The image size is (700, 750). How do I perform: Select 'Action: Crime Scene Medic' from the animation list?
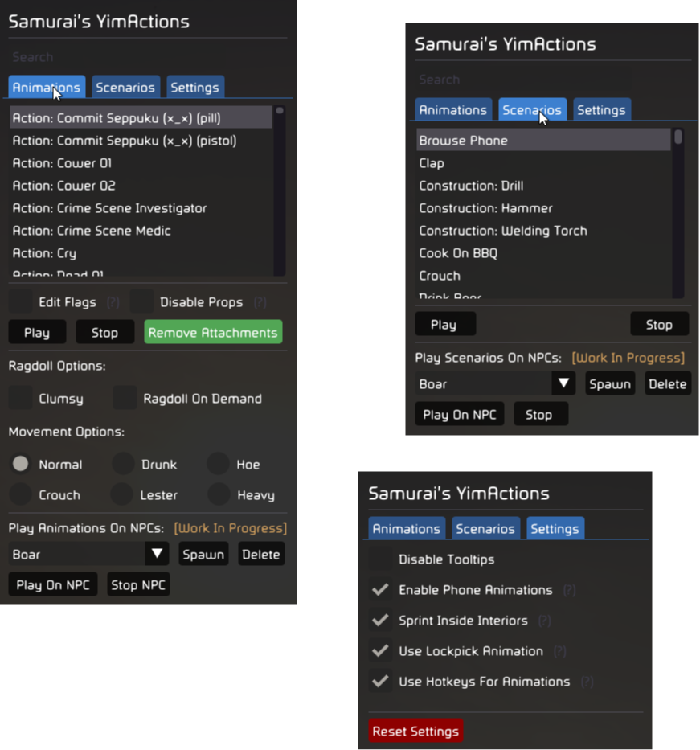point(91,231)
